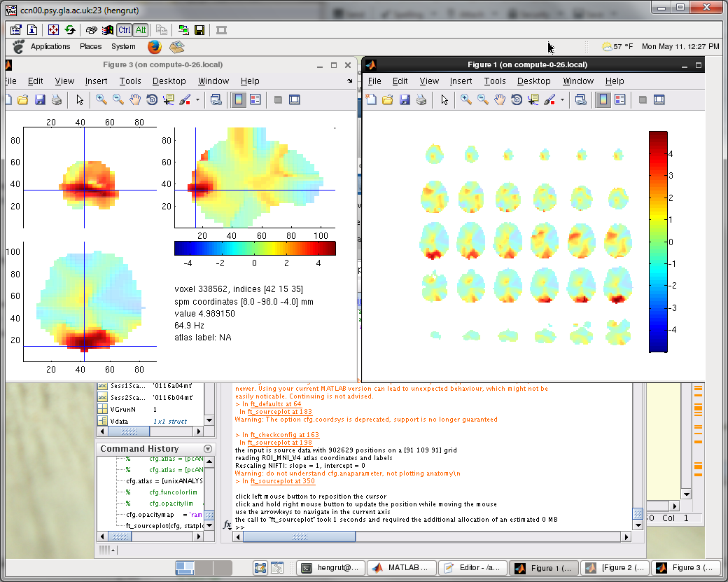The height and width of the screenshot is (582, 728).
Task: Click the colorbar in Figure 1
Action: click(658, 241)
